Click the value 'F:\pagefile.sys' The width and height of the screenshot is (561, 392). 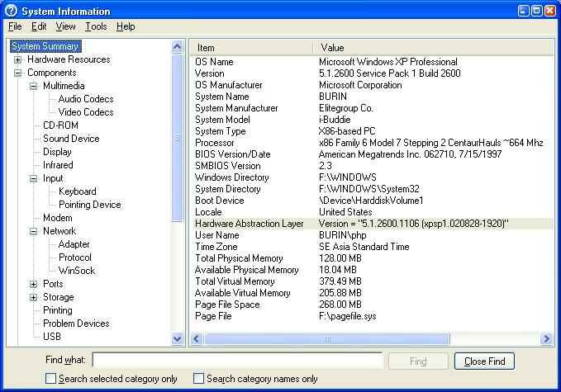[x=347, y=316]
